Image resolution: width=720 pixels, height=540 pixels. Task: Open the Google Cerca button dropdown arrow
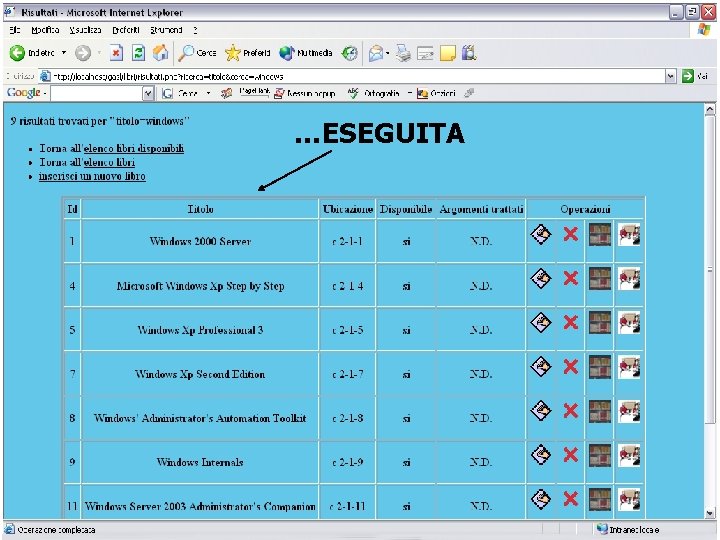(208, 93)
